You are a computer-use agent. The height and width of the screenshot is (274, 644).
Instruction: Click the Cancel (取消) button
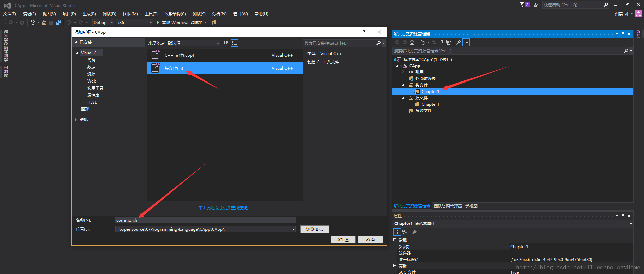[370, 239]
